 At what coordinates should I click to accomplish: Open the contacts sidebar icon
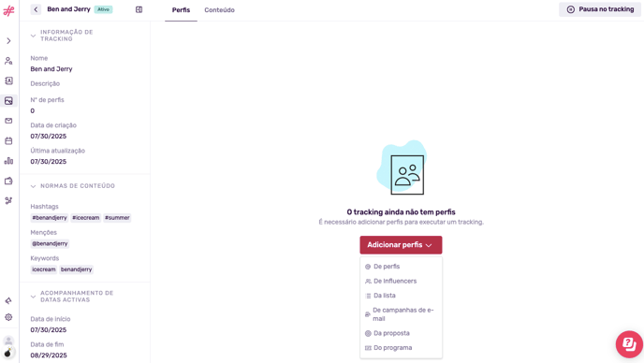8,80
